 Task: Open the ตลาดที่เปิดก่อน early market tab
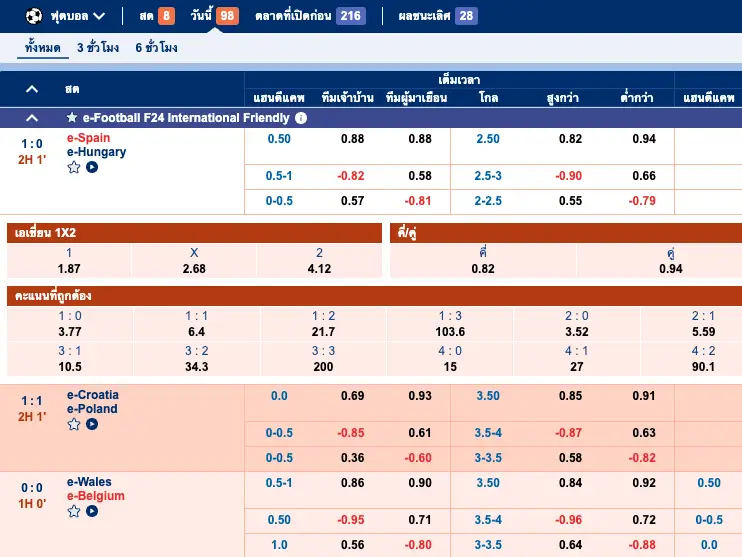[x=310, y=16]
